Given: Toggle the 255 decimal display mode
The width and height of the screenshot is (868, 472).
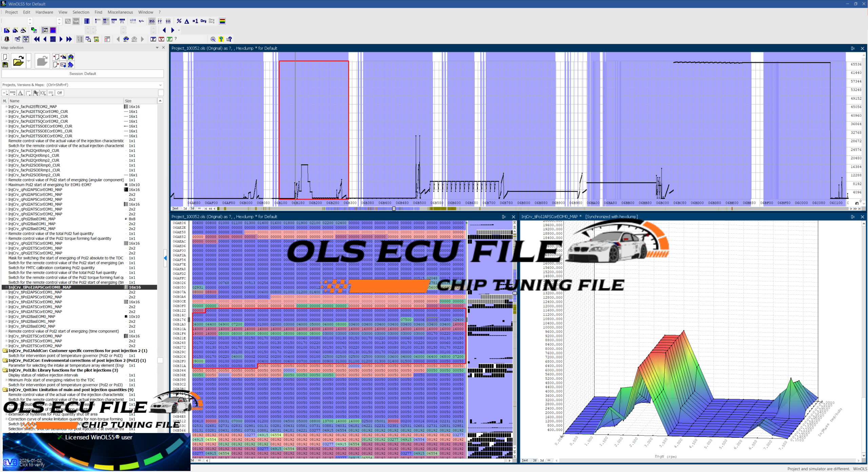Looking at the screenshot, I should (152, 21).
